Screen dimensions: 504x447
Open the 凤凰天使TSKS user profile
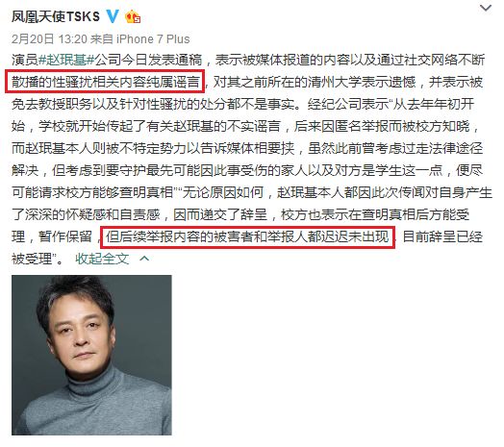tap(56, 16)
